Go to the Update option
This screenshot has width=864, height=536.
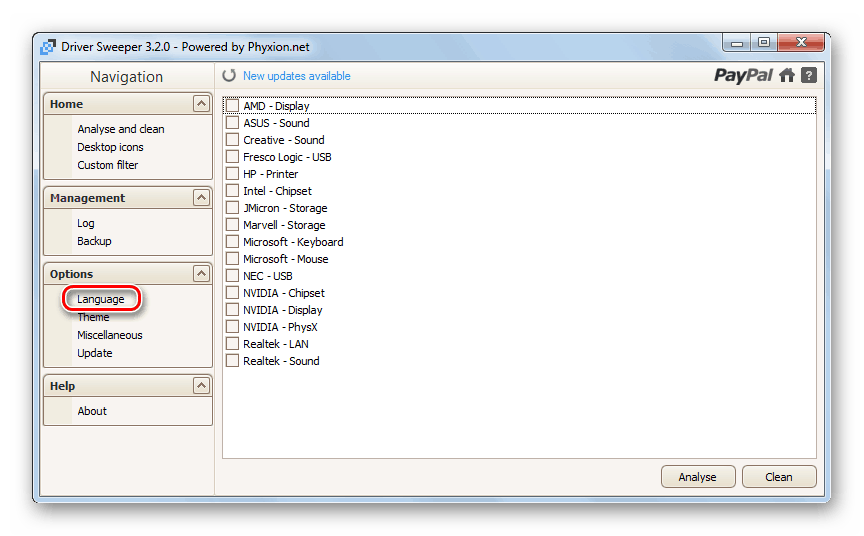[95, 353]
